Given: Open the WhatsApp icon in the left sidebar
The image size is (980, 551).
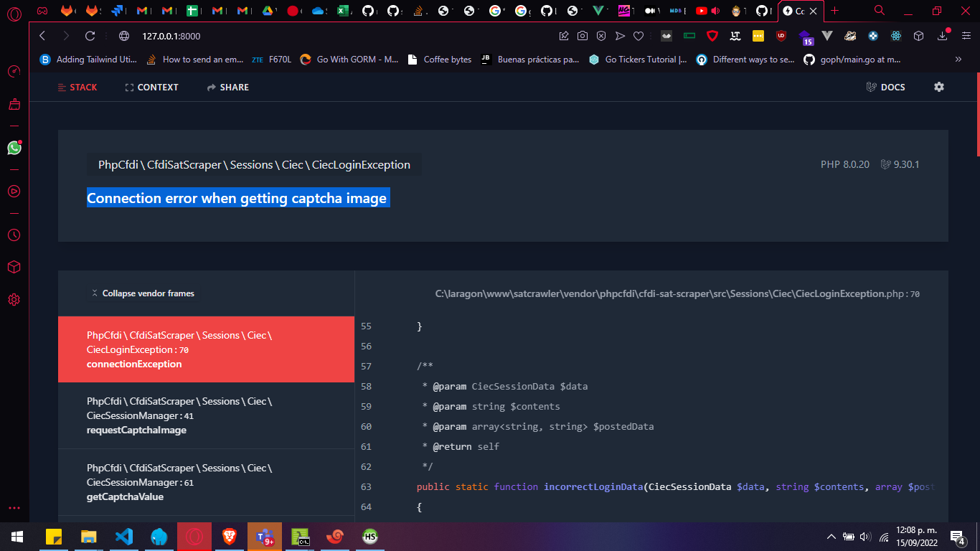Looking at the screenshot, I should 14,148.
